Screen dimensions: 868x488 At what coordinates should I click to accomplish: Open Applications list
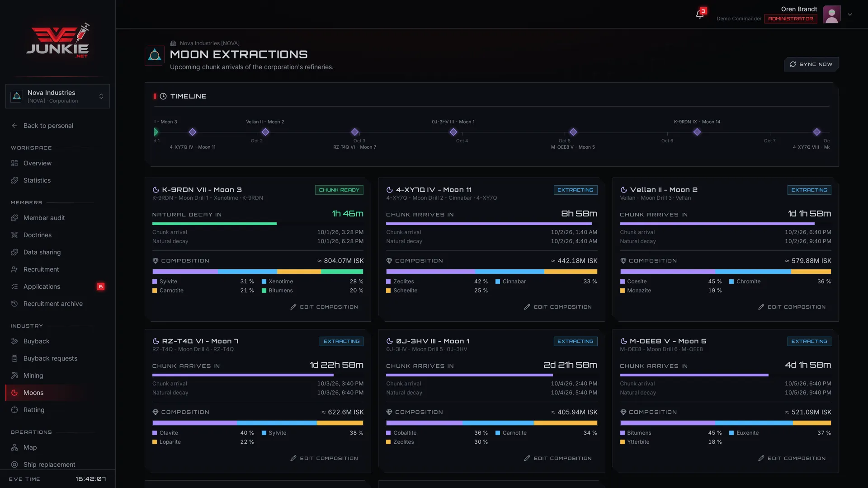click(x=57, y=286)
